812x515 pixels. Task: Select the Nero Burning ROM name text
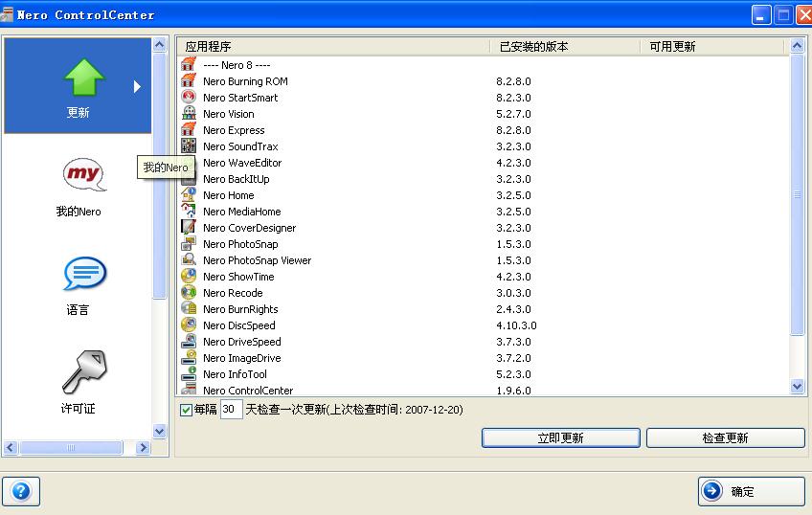[245, 81]
